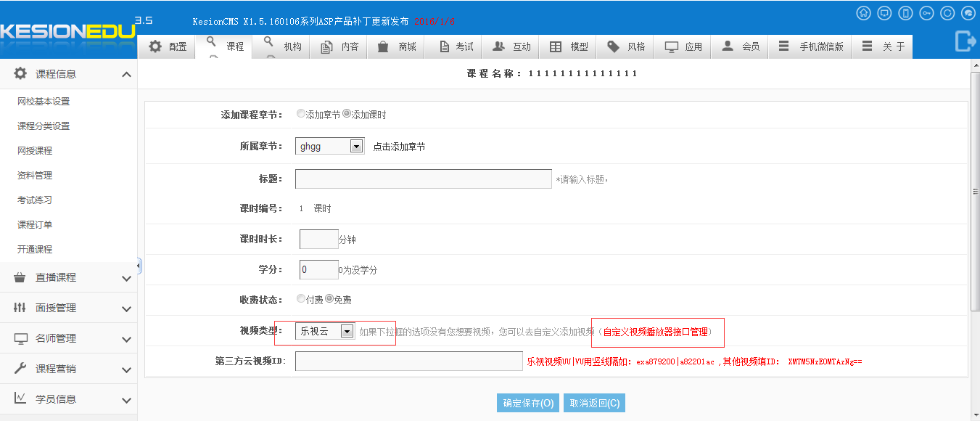Click the 确定保存(O) button

click(527, 403)
